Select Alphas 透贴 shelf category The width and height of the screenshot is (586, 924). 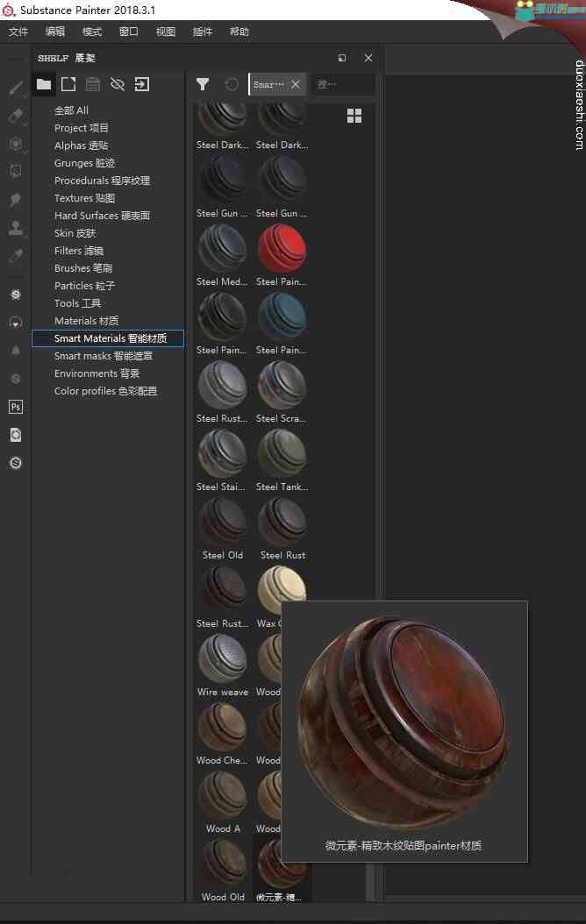click(82, 146)
